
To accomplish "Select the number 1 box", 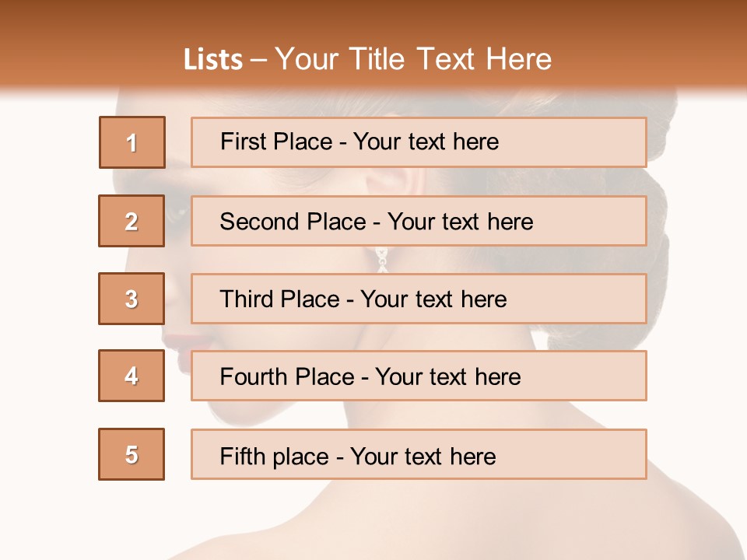I will (x=132, y=142).
